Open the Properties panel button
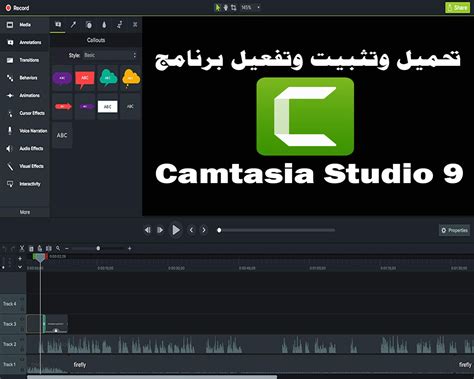The width and height of the screenshot is (474, 379). pyautogui.click(x=455, y=230)
